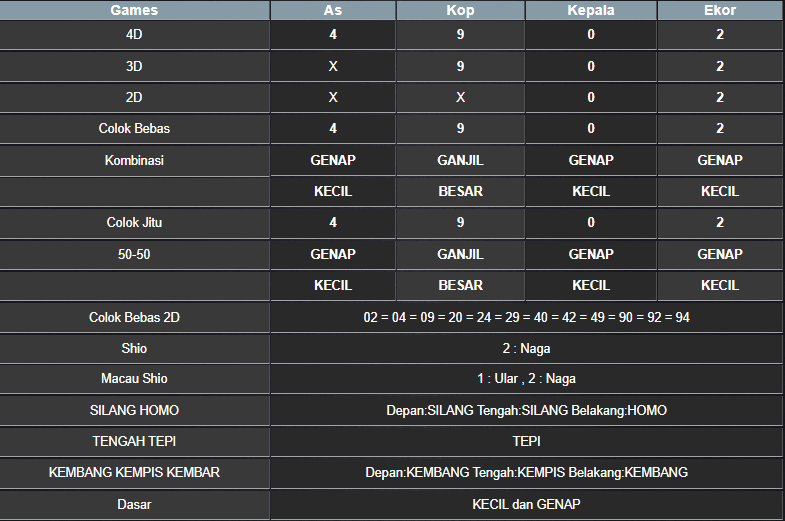785x521 pixels.
Task: Click the KEMBANG KEMPIS KEMBAR label
Action: 134,472
